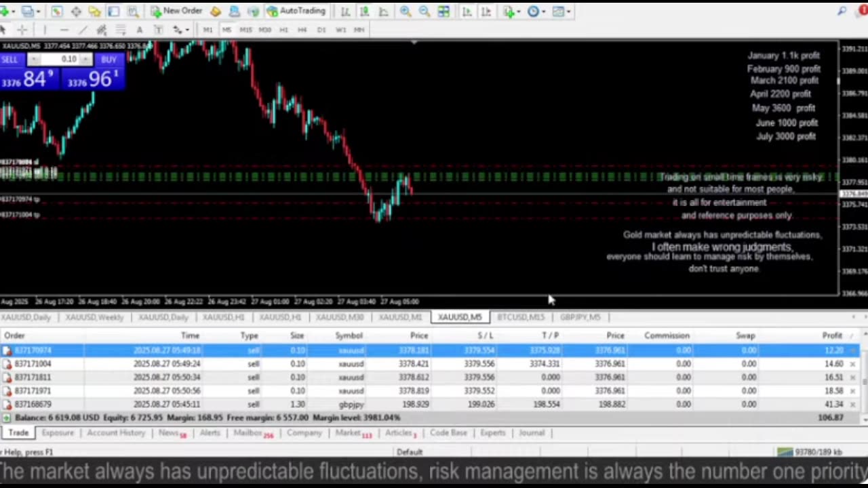Screen dimensions: 868x488
Task: Switch chart to candlesticks style
Action: click(364, 12)
